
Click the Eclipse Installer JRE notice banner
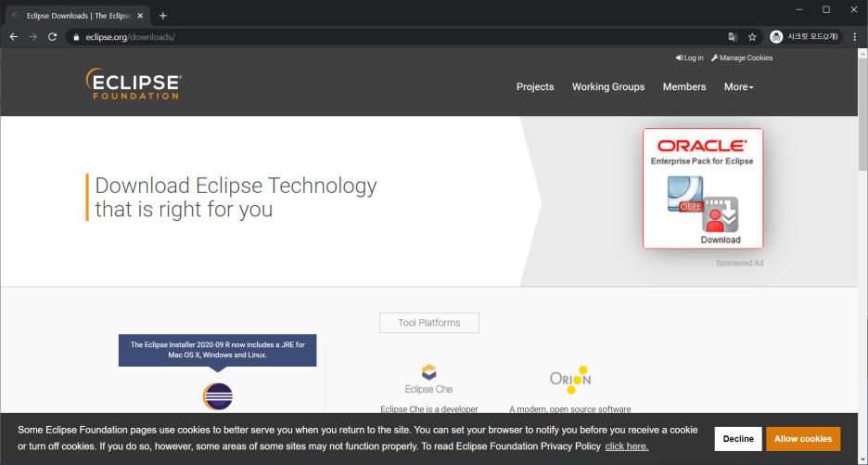[218, 350]
